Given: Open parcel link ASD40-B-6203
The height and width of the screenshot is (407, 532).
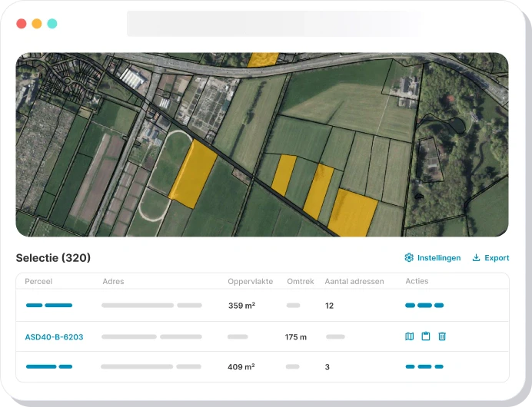Looking at the screenshot, I should (54, 337).
